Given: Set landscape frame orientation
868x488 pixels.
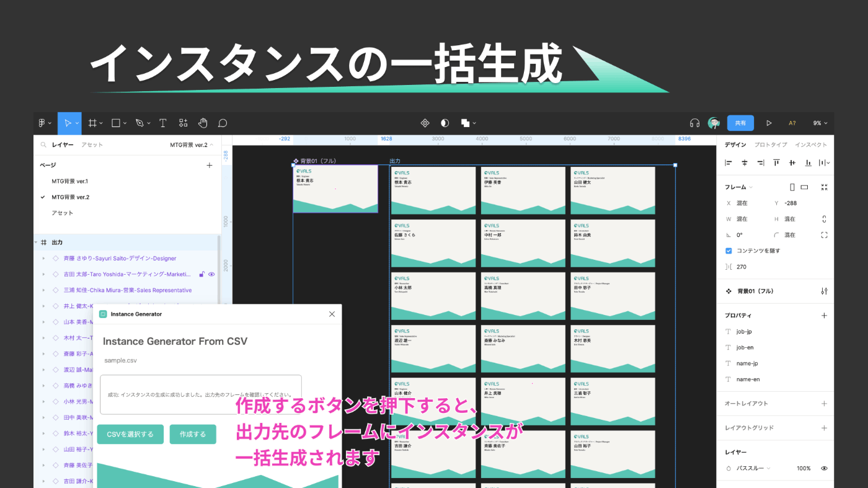Looking at the screenshot, I should (x=804, y=187).
